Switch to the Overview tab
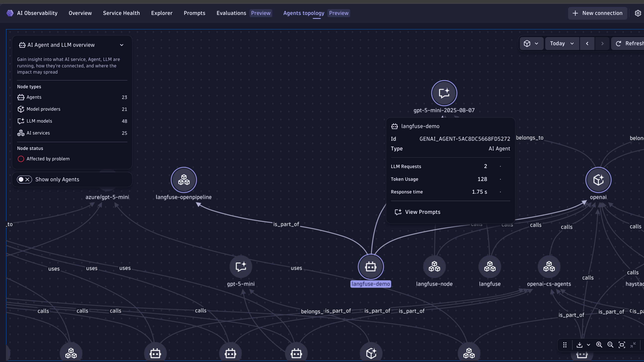This screenshot has width=644, height=362. click(x=80, y=13)
